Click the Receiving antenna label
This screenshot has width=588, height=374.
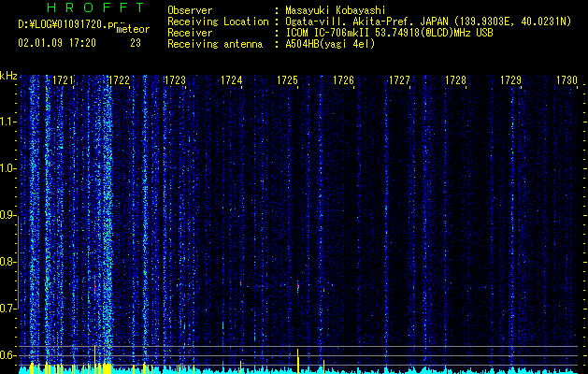[215, 44]
